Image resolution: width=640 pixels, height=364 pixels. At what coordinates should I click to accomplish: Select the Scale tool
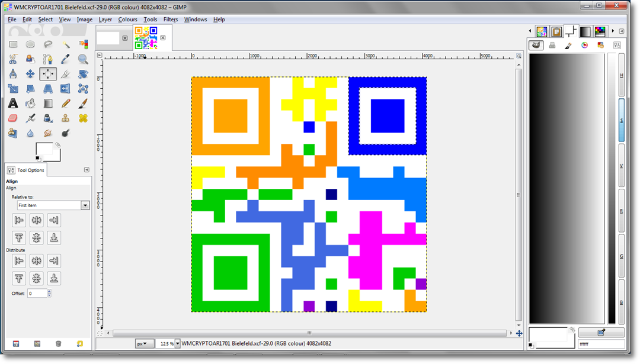point(13,88)
